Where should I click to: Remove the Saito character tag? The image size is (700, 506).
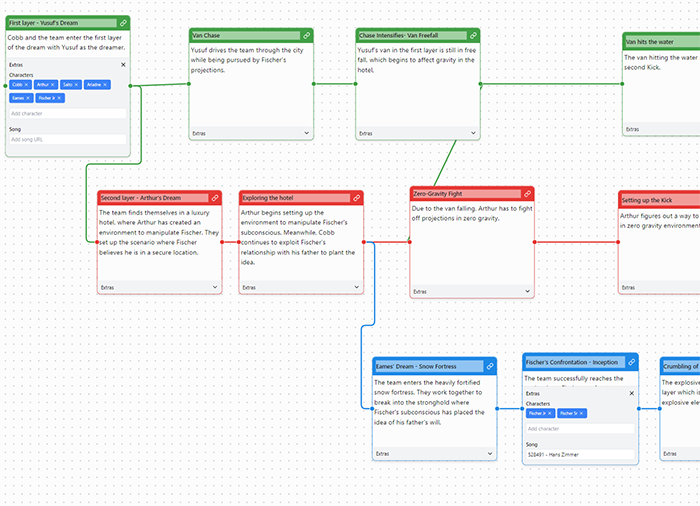pos(77,85)
